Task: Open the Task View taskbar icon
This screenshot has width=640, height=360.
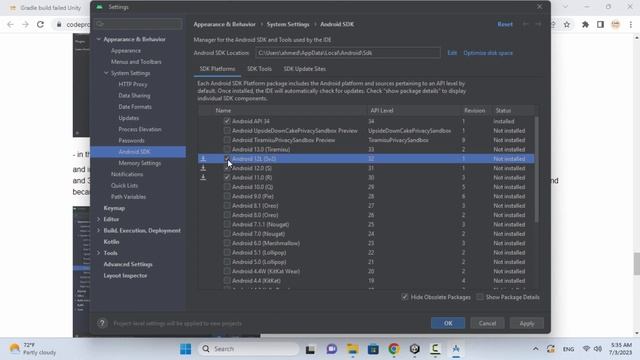Action: coord(310,349)
